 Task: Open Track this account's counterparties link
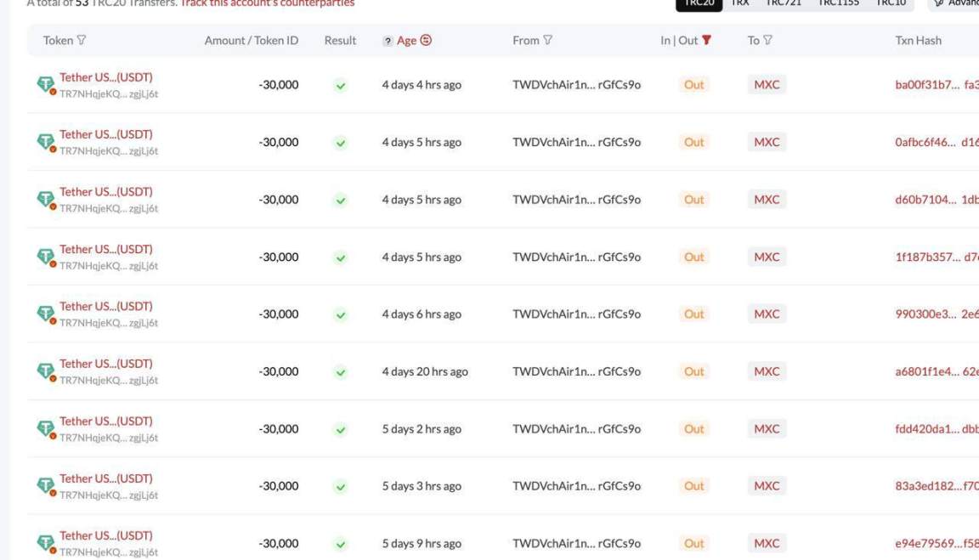click(268, 3)
